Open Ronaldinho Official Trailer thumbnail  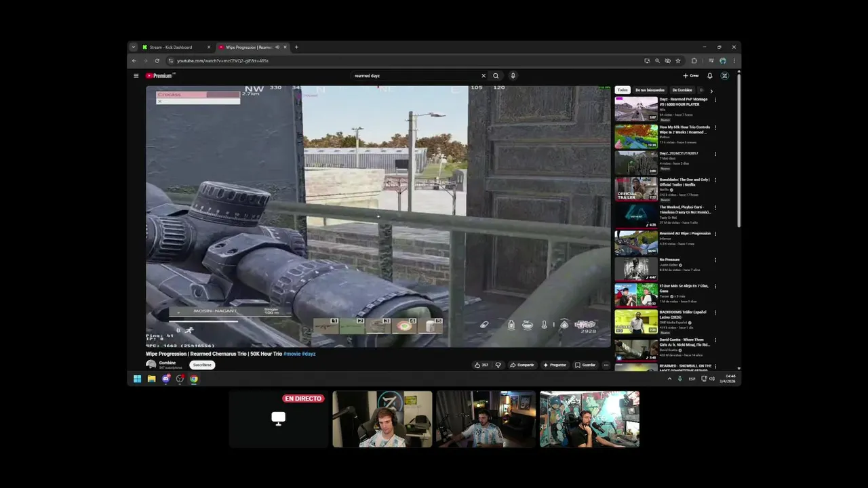click(x=636, y=189)
